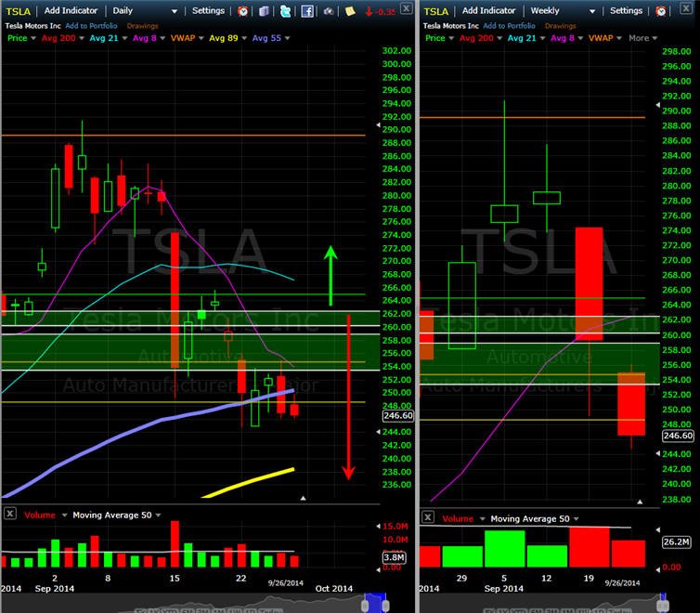This screenshot has width=700, height=613.
Task: Open the yellow sticky note icon
Action: point(350,11)
